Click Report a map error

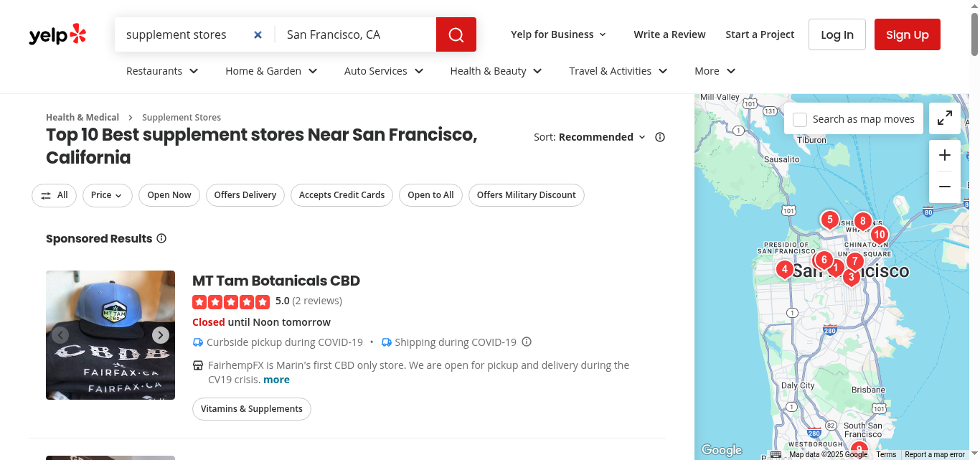(935, 454)
